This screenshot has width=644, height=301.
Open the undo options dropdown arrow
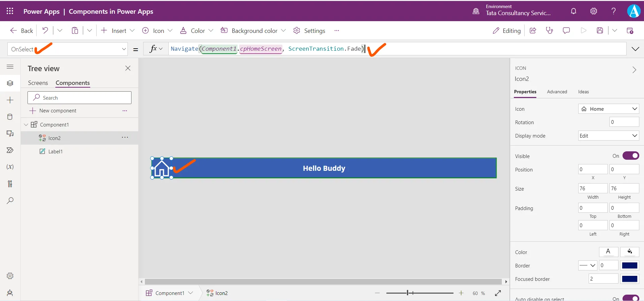(x=60, y=31)
